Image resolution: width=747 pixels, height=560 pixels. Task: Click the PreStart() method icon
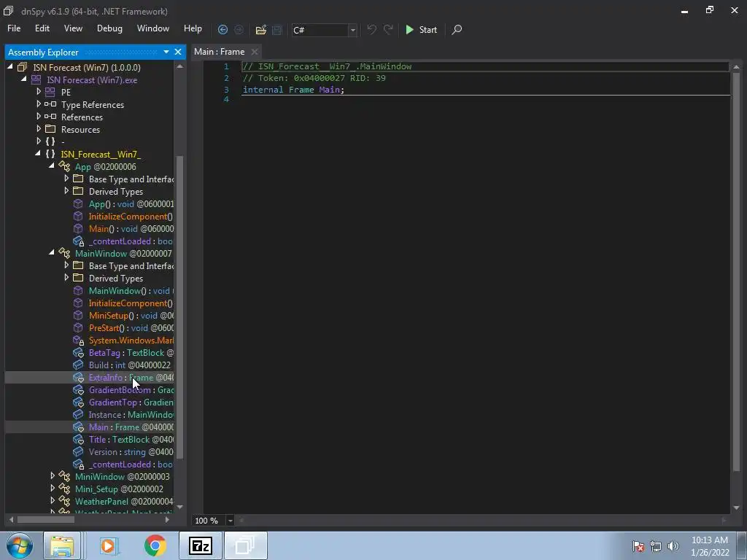(x=78, y=327)
